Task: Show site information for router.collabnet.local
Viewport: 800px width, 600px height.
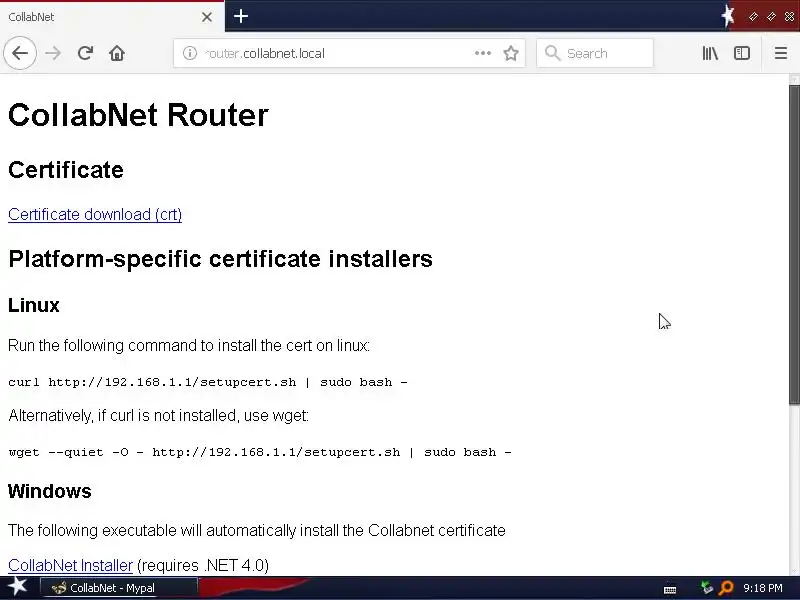Action: point(190,53)
